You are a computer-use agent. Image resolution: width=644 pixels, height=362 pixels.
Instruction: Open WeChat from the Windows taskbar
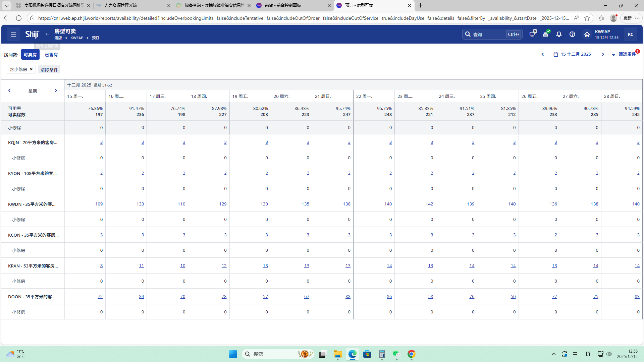pyautogui.click(x=396, y=354)
